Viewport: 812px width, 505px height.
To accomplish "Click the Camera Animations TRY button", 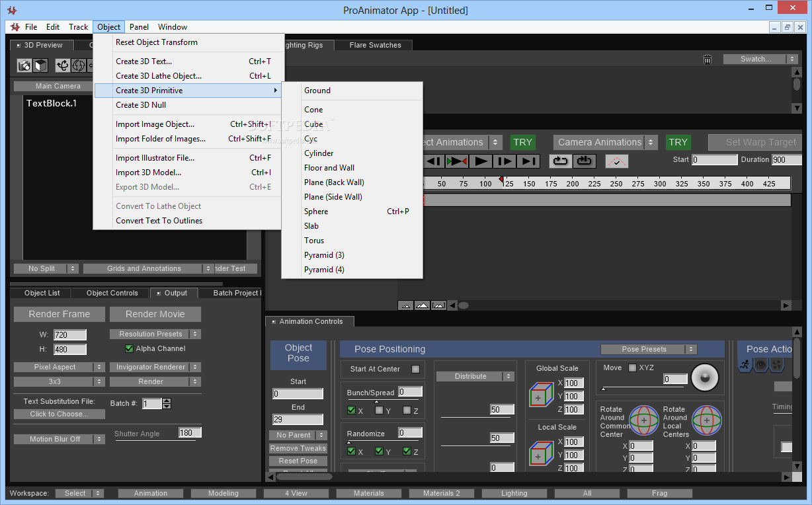I will click(678, 142).
